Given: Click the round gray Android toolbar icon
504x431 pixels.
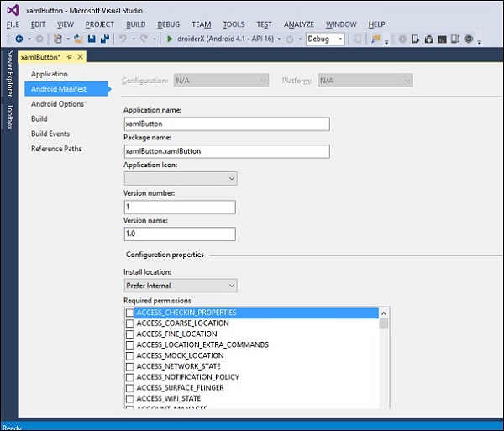Looking at the screenshot, I should pyautogui.click(x=402, y=39).
